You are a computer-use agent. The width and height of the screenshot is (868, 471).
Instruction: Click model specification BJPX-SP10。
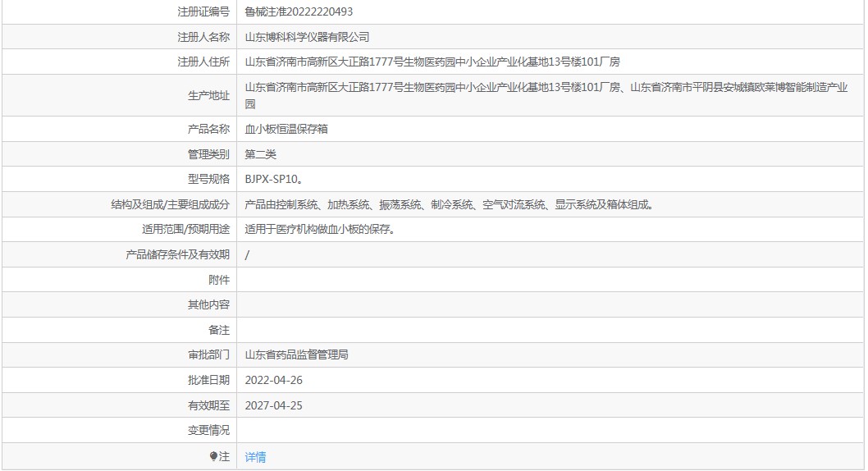[273, 180]
